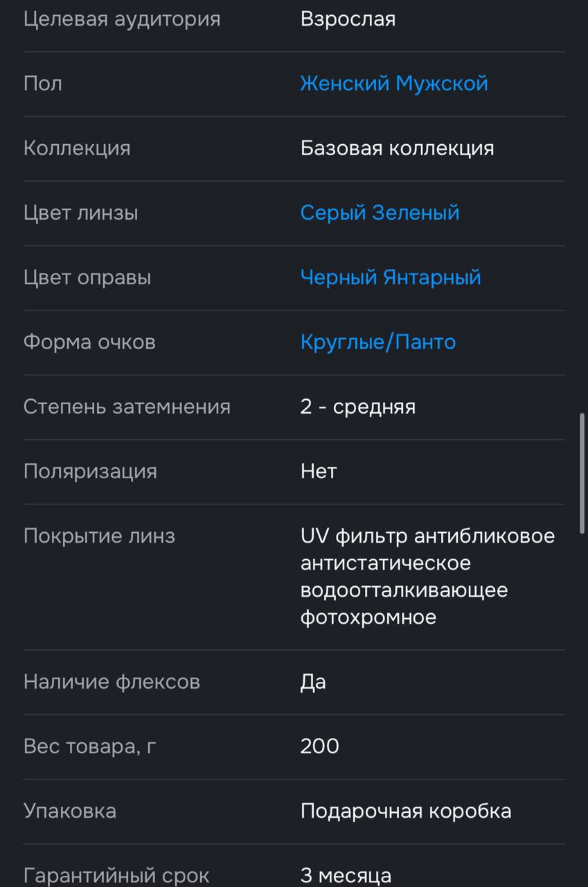
Task: Tap the Базовая коллекция value
Action: [x=397, y=148]
